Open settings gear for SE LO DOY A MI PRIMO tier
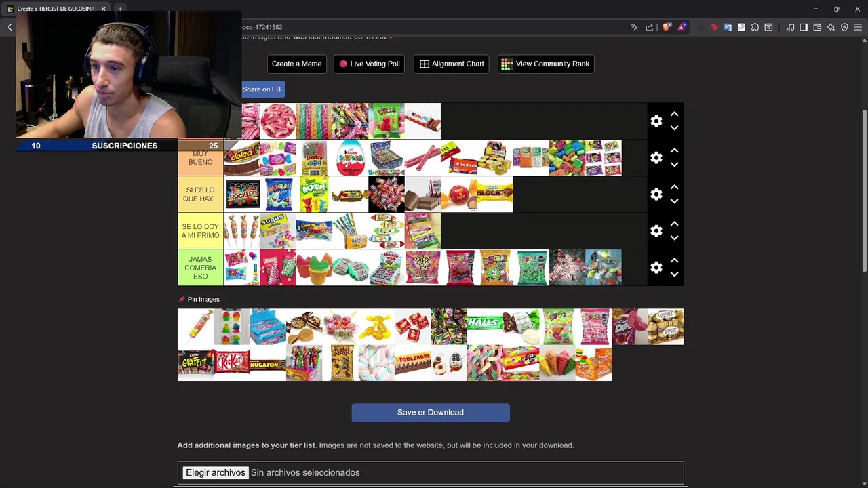868x488 pixels. [656, 231]
